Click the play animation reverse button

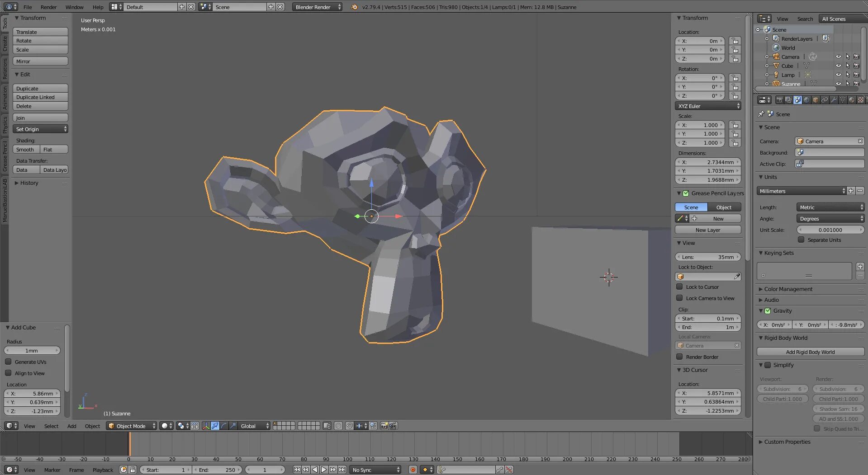(x=315, y=470)
